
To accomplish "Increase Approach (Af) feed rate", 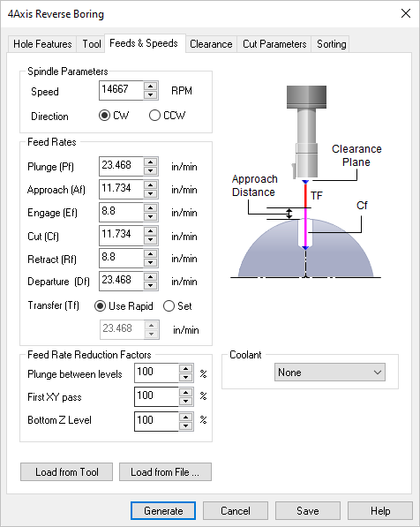I will pyautogui.click(x=151, y=184).
